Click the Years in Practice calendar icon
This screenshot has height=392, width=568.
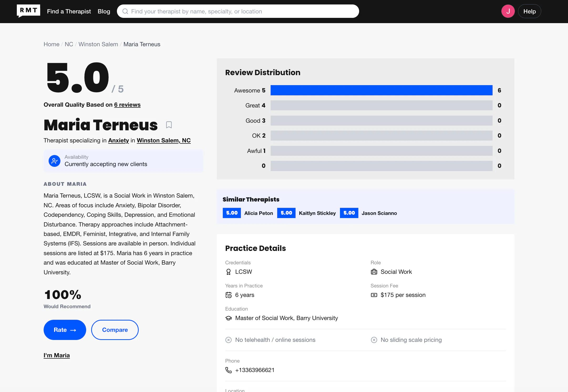click(x=229, y=295)
